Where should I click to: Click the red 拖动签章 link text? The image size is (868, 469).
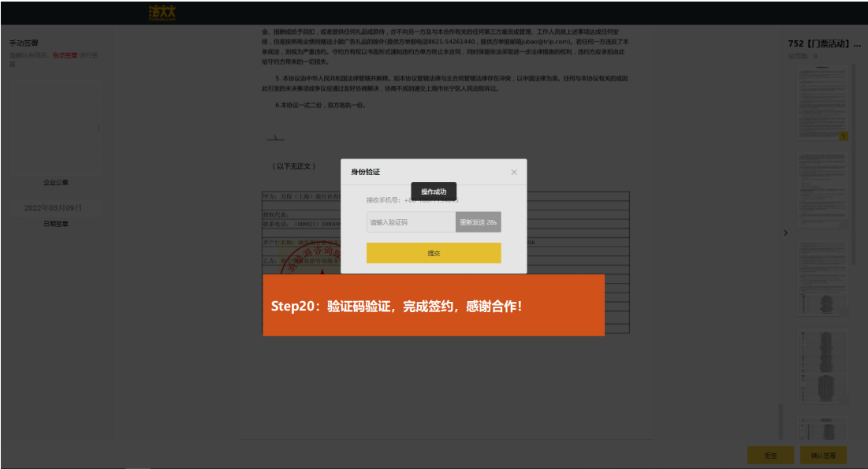(x=65, y=56)
